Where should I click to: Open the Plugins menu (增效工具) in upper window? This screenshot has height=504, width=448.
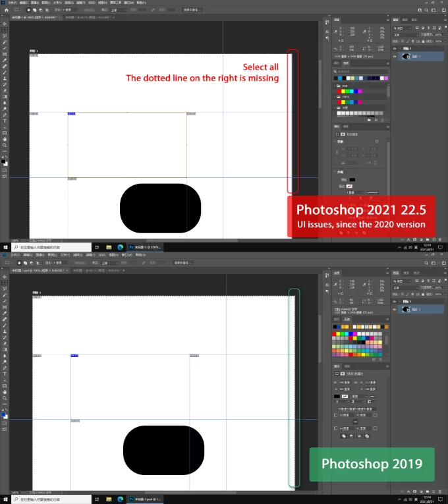tap(116, 3)
